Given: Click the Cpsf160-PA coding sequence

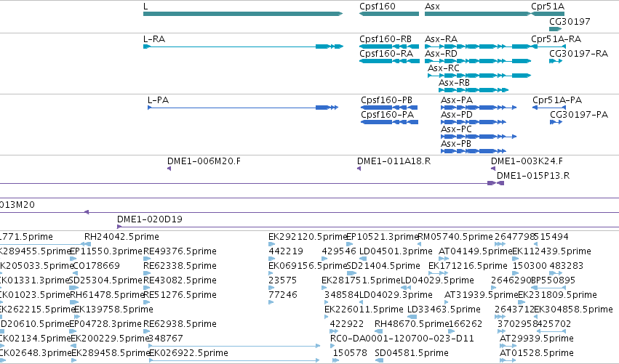Looking at the screenshot, I should coord(389,122).
